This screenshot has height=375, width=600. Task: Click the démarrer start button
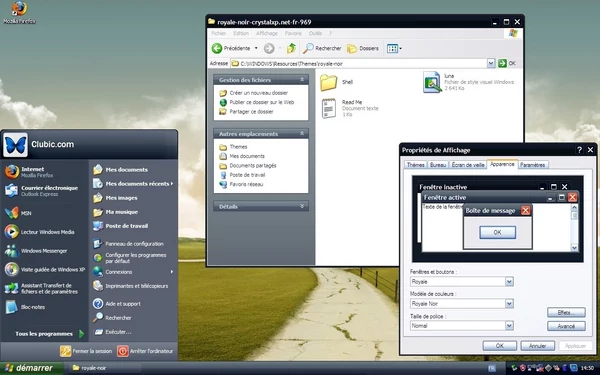pyautogui.click(x=31, y=368)
